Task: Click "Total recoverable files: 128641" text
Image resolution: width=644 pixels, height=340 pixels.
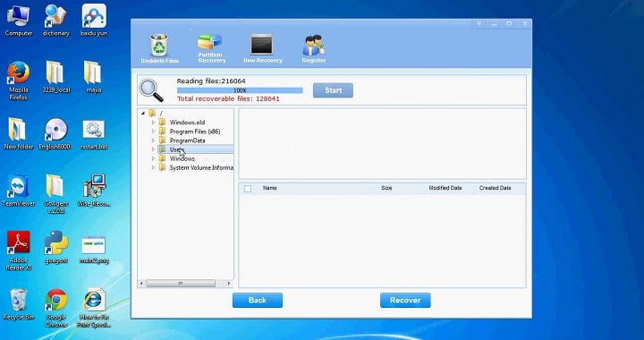Action: (x=228, y=99)
